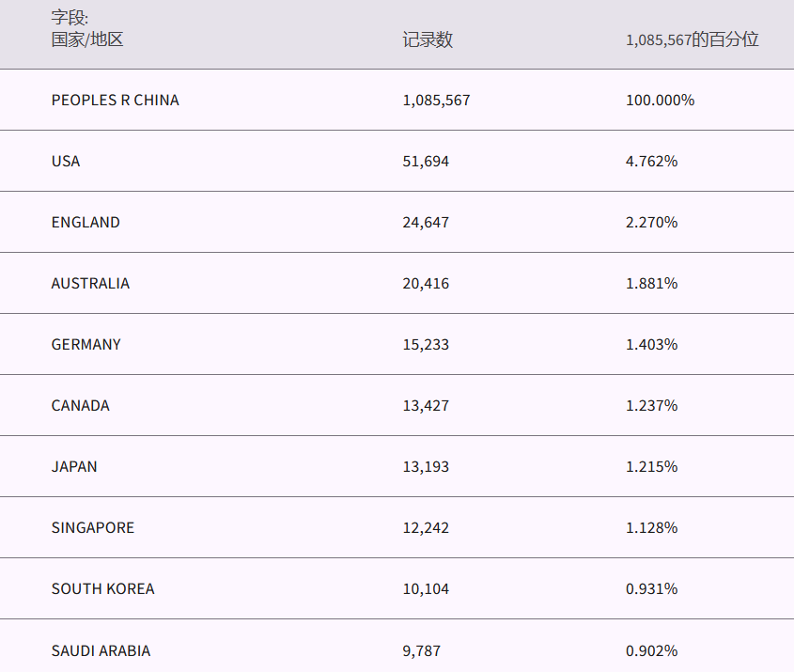Click the PEOPLES R CHINA country entry
The image size is (794, 672).
click(x=115, y=101)
